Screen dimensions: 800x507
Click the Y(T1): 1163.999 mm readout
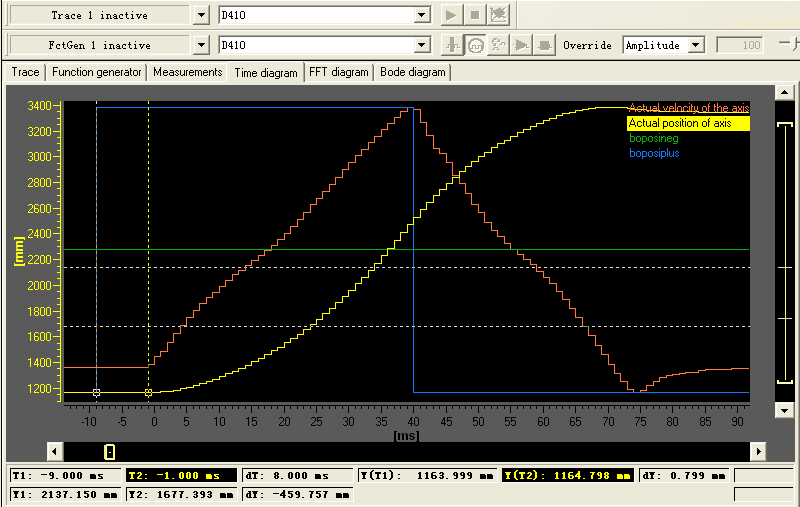click(x=427, y=475)
